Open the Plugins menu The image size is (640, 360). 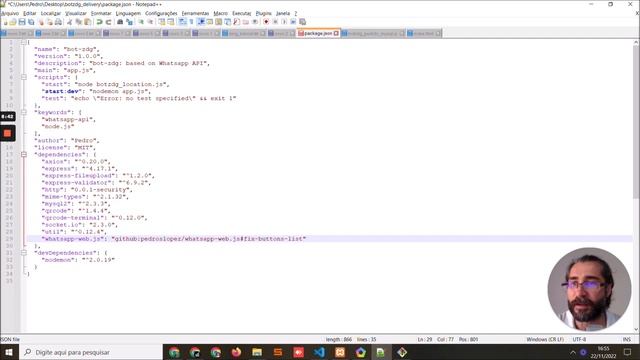(x=263, y=13)
